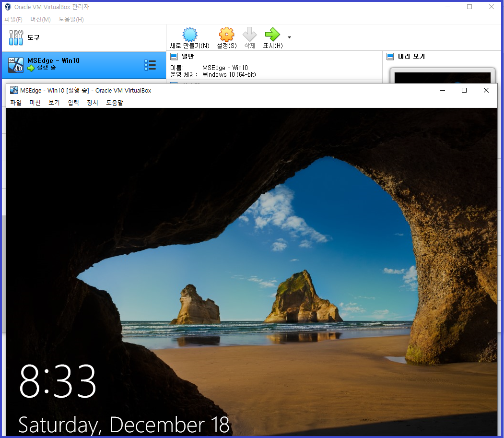This screenshot has width=504, height=438.
Task: Close the MSEdge - Win10 VM window
Action: point(486,90)
